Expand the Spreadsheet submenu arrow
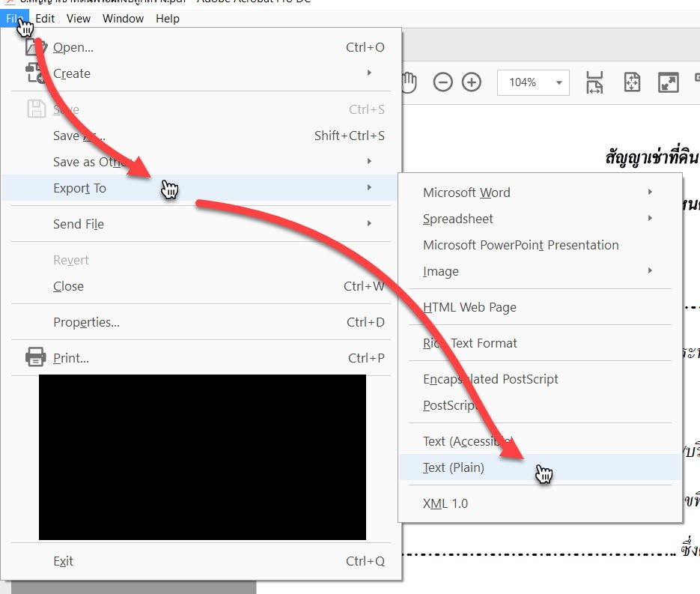Screen dimensions: 700x594 click(650, 219)
